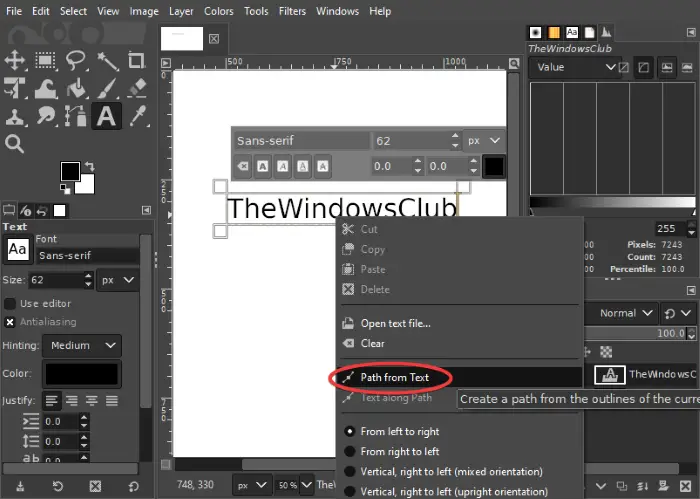This screenshot has height=499, width=700.
Task: Toggle strikethrough in on-canvas text toolbar
Action: point(323,166)
